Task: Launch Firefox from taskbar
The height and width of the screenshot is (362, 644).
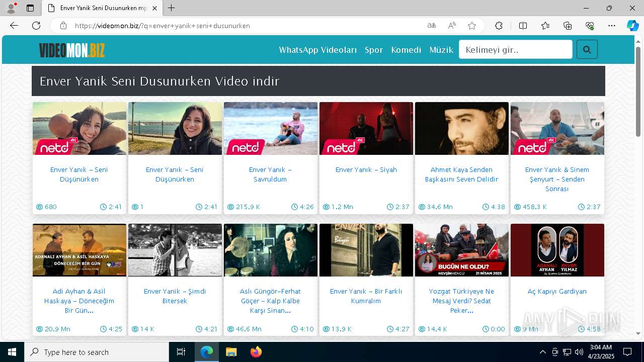Action: coord(256,352)
